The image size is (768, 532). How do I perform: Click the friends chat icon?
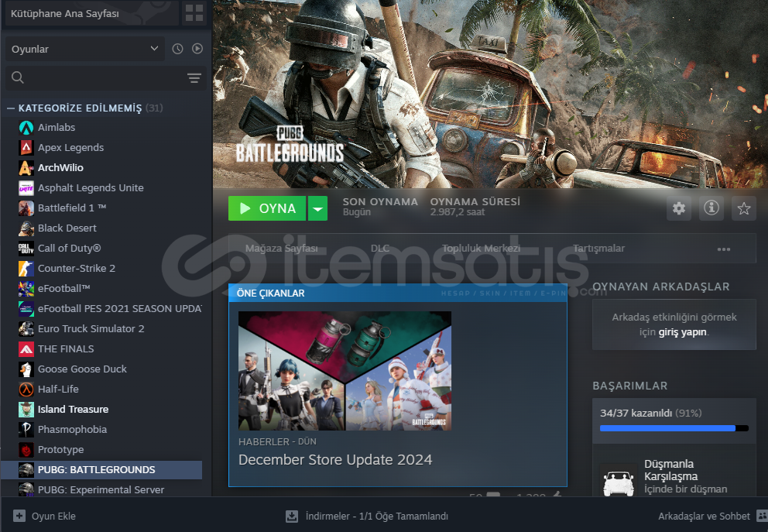click(x=762, y=516)
